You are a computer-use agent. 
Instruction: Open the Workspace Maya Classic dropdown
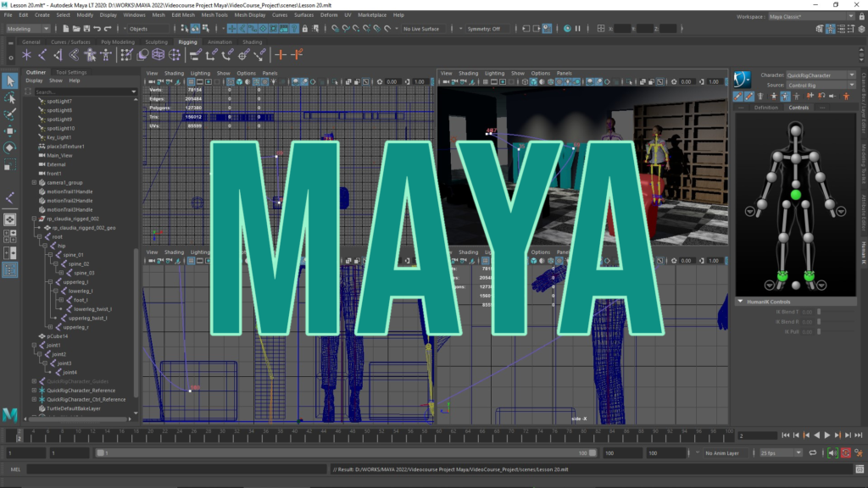pyautogui.click(x=811, y=17)
